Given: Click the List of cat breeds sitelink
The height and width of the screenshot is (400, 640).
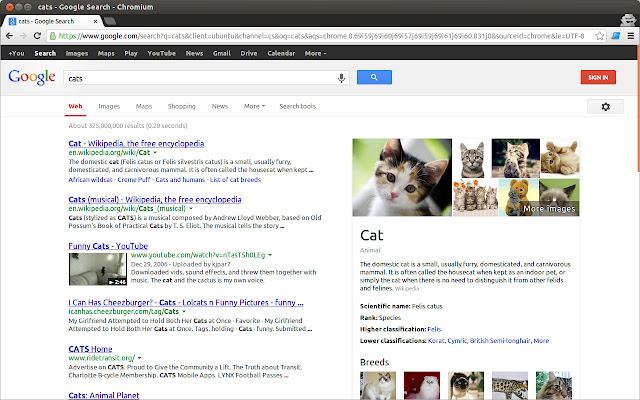Looking at the screenshot, I should (235, 180).
